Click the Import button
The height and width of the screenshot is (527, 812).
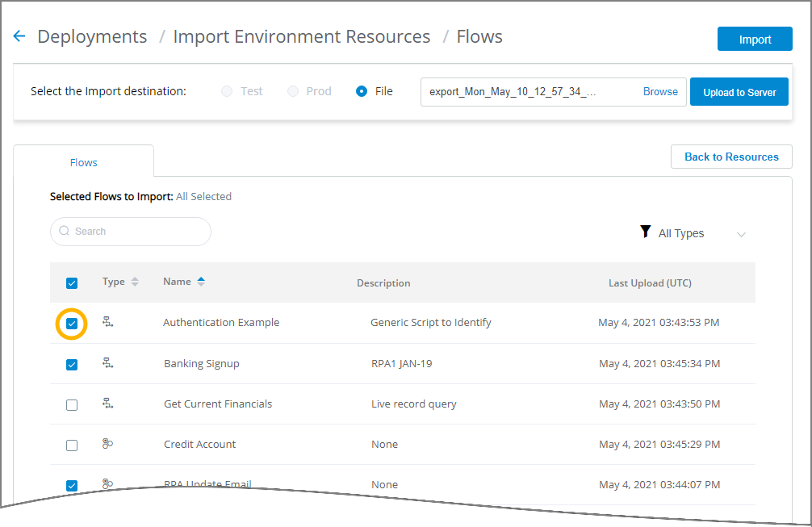coord(755,39)
